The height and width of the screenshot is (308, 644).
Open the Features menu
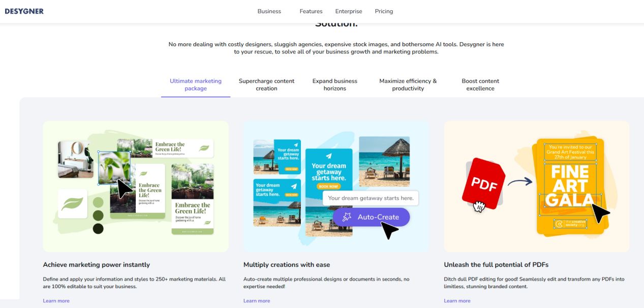tap(311, 11)
